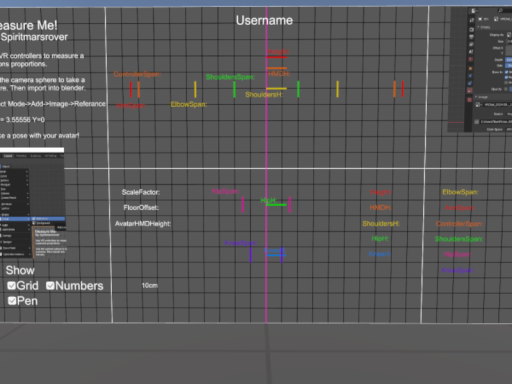Click the search magnifier icon in properties panel
The height and width of the screenshot is (384, 512).
[x=500, y=11]
